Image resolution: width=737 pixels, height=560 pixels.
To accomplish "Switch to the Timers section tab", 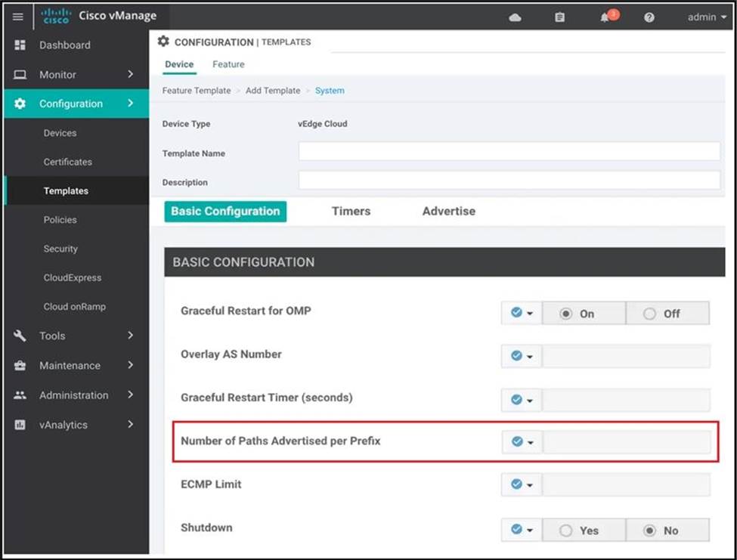I will pyautogui.click(x=351, y=212).
